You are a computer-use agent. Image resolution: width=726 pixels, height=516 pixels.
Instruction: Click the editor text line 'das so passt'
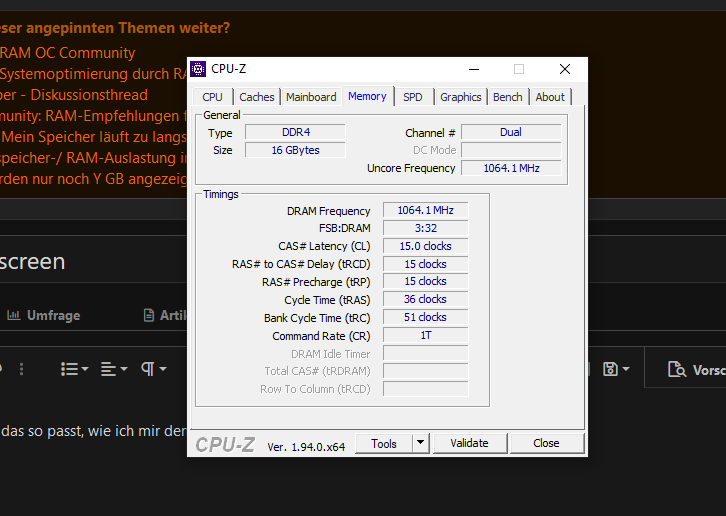(94, 431)
